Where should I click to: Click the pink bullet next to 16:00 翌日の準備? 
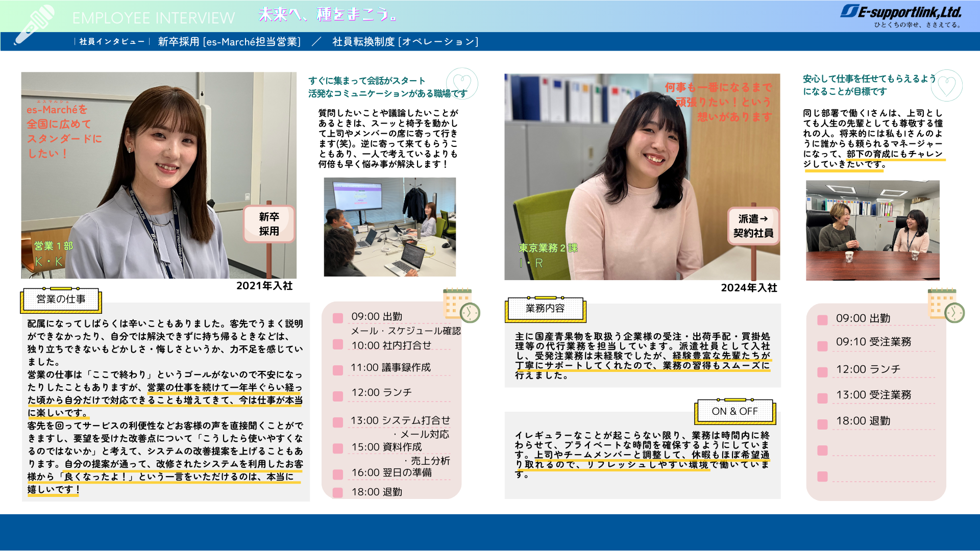(x=338, y=474)
